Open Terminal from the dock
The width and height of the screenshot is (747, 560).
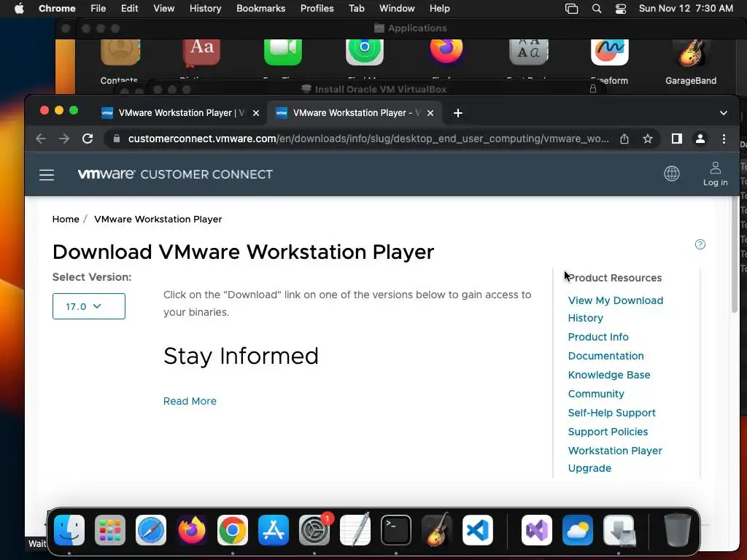(x=396, y=530)
